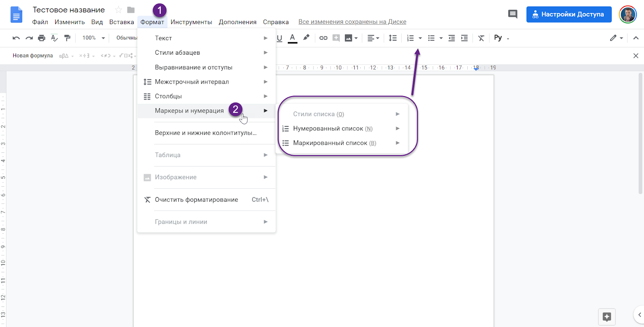Open the Все изменения сохранены на Диске link

[x=352, y=22]
